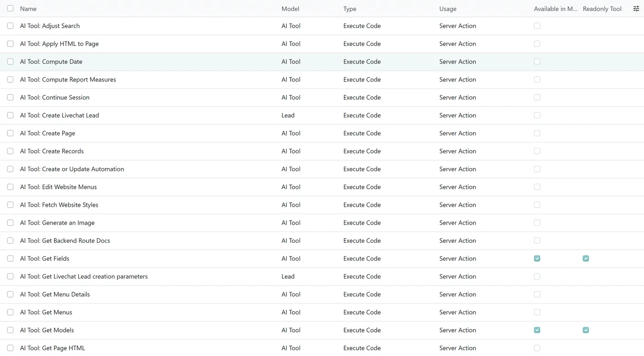Open AI Tool: Generate an Image
Viewport: 644px width, 356px height.
pos(57,223)
